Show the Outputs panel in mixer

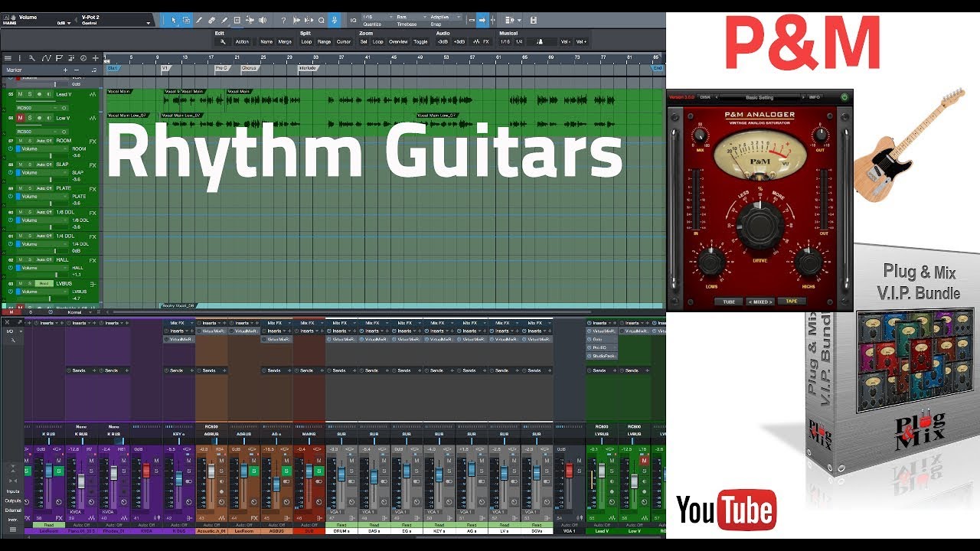(14, 500)
